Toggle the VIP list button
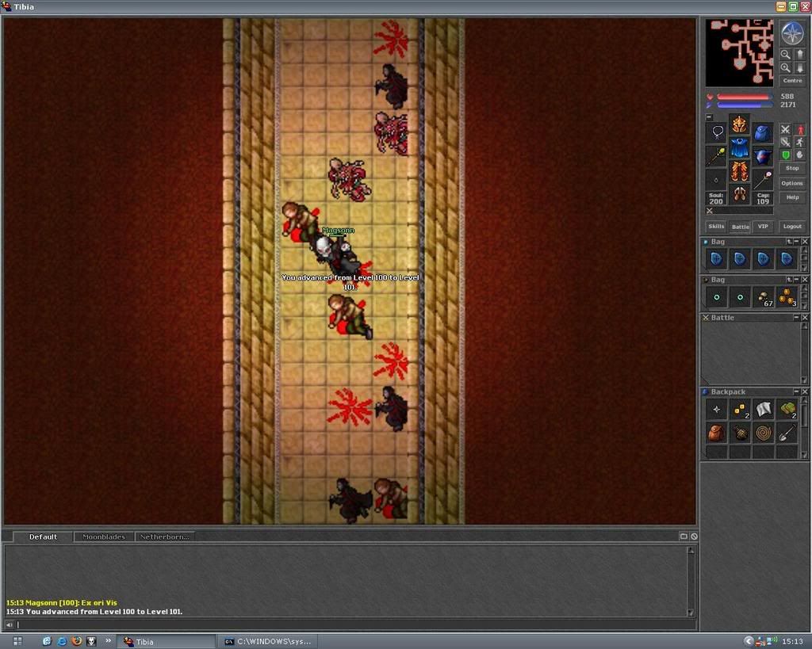Viewport: 812px width, 649px height. point(763,226)
